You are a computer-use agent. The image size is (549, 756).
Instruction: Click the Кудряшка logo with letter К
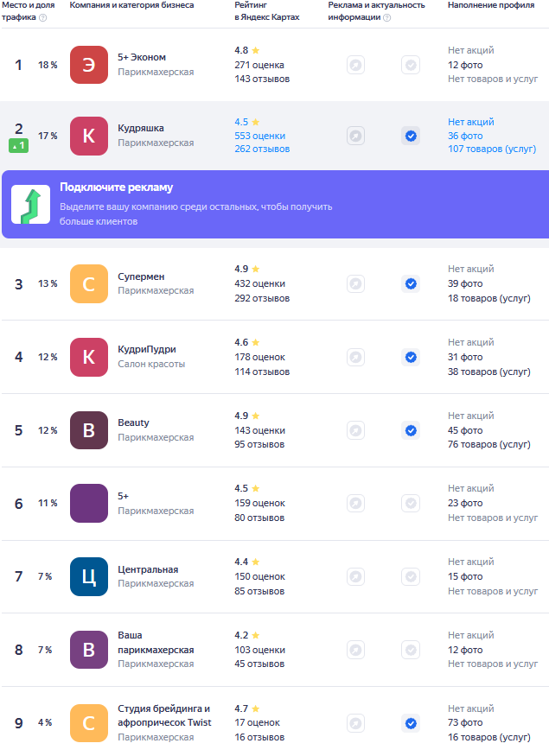tap(89, 136)
